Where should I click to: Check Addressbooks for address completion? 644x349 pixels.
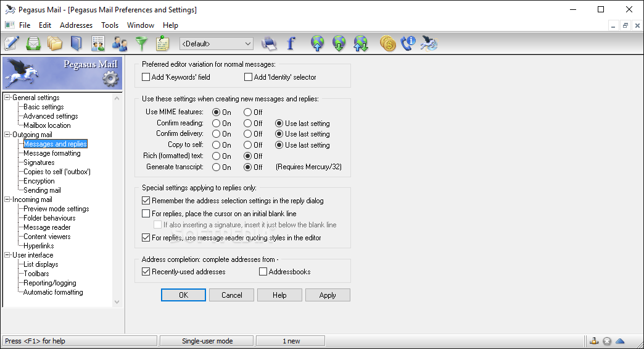[x=263, y=271]
